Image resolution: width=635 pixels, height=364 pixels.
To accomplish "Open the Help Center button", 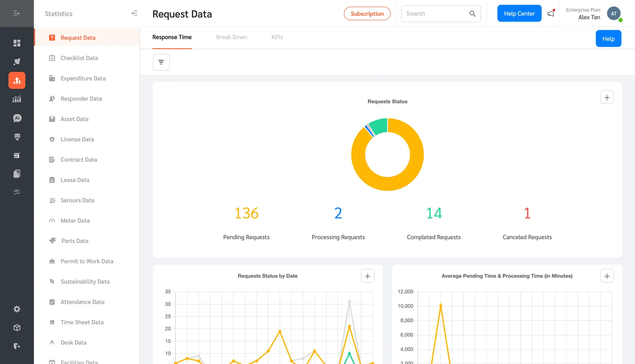I will 519,13.
